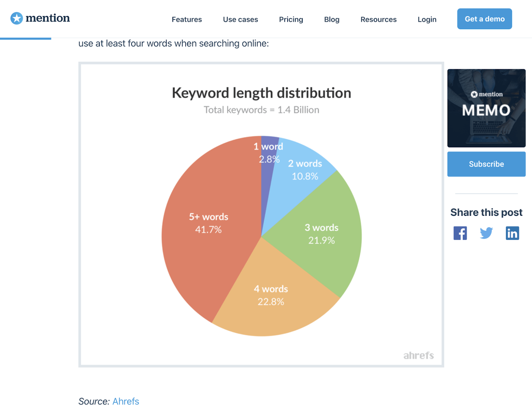Click the mention star logo
This screenshot has width=532, height=411.
17,18
